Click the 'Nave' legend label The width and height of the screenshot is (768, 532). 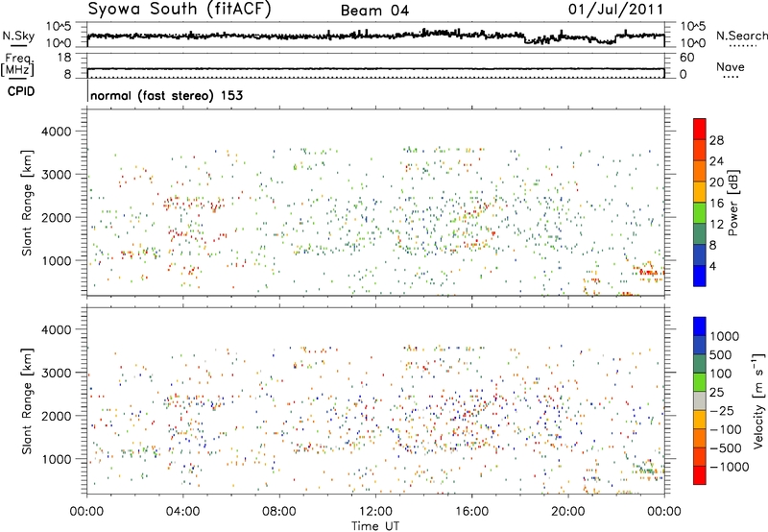[x=731, y=67]
